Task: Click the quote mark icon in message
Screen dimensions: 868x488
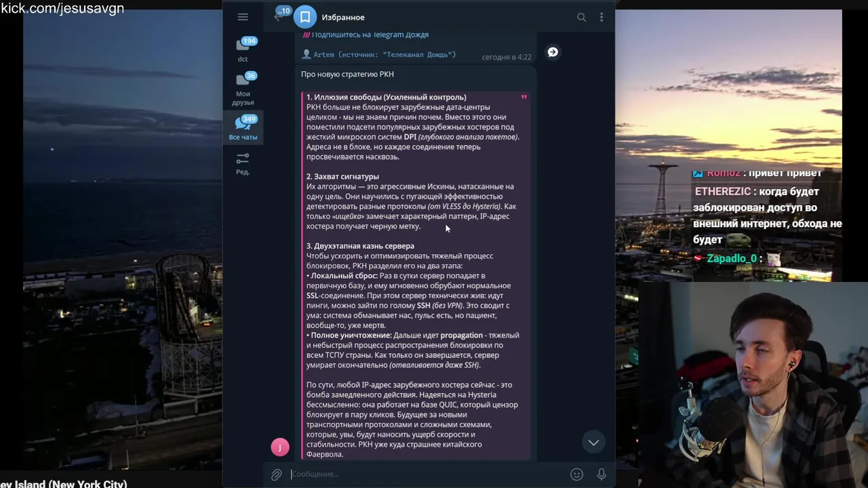Action: [524, 98]
